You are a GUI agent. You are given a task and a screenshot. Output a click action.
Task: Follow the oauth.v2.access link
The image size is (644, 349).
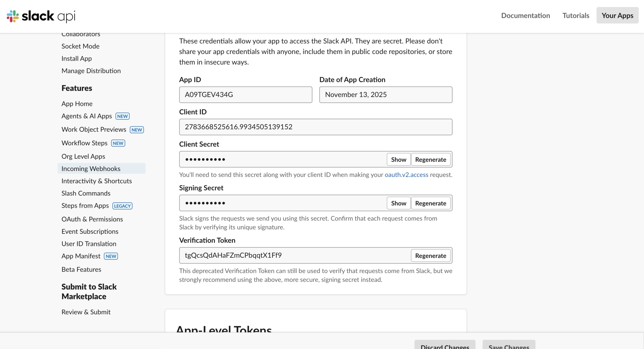point(406,175)
